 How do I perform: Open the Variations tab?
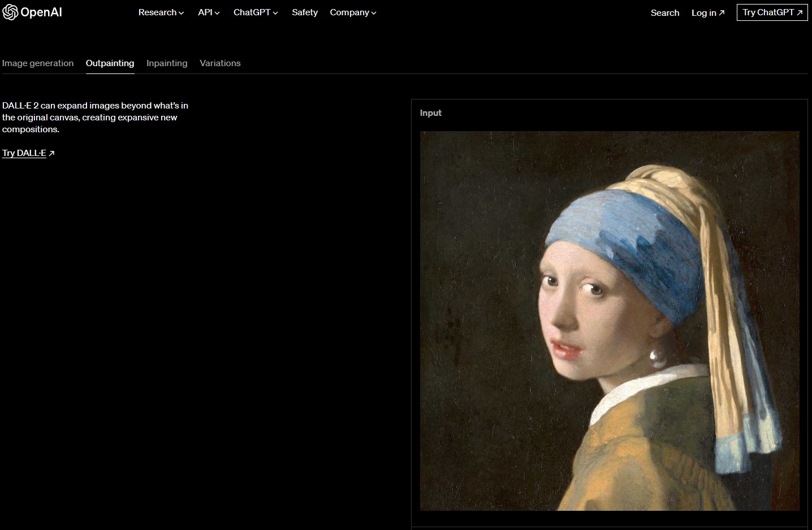coord(220,63)
